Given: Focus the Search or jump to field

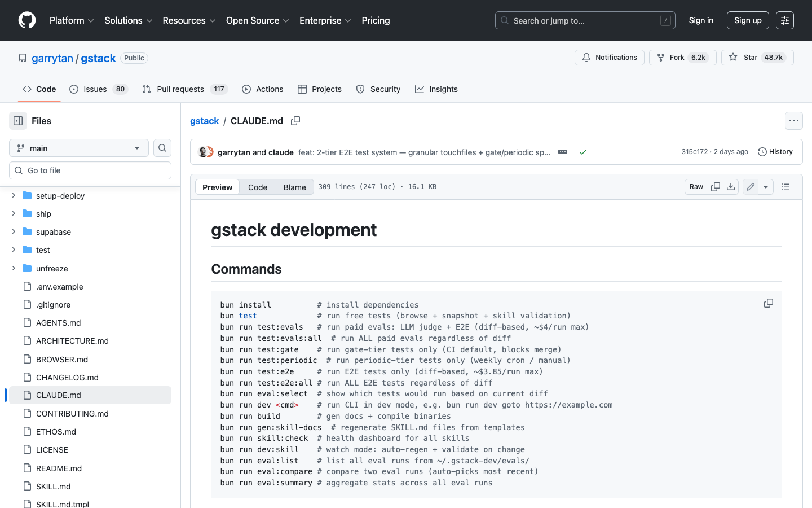Looking at the screenshot, I should (585, 20).
